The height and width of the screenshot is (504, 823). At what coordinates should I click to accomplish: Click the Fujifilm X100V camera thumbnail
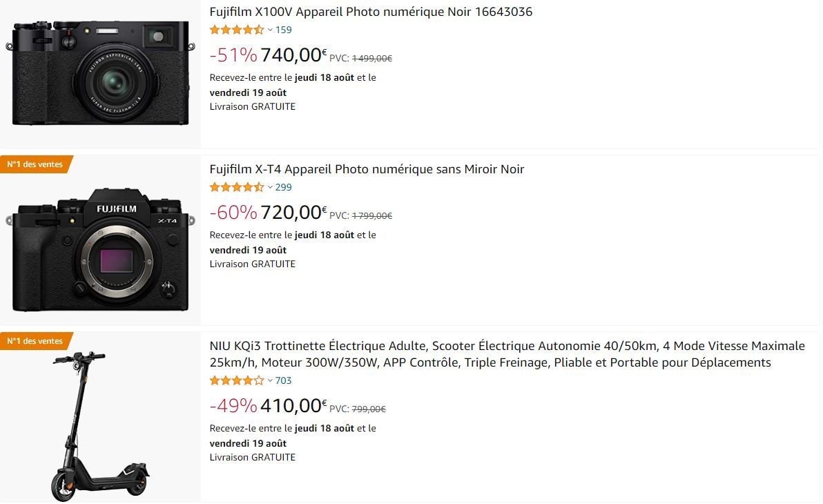click(100, 72)
